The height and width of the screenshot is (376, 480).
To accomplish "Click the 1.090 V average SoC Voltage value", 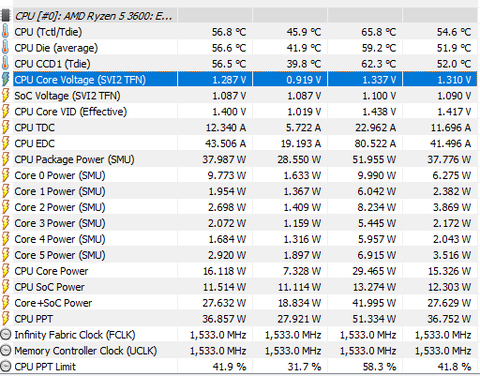I will pyautogui.click(x=454, y=96).
